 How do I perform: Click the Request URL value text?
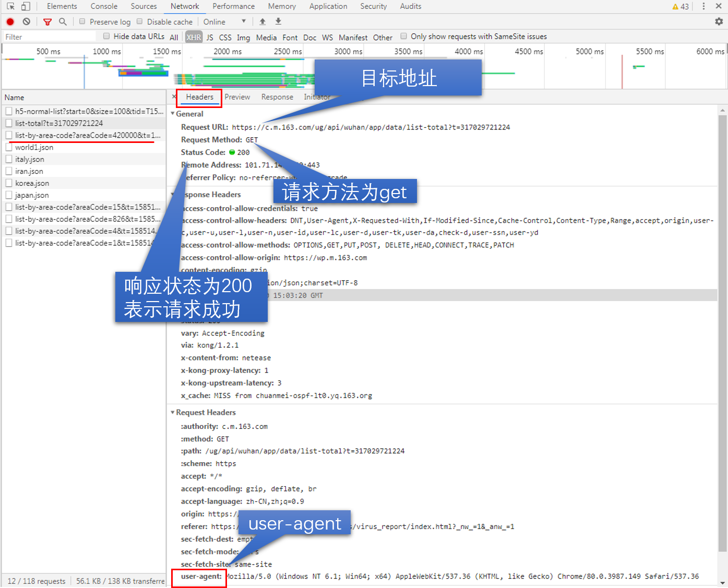tap(371, 127)
